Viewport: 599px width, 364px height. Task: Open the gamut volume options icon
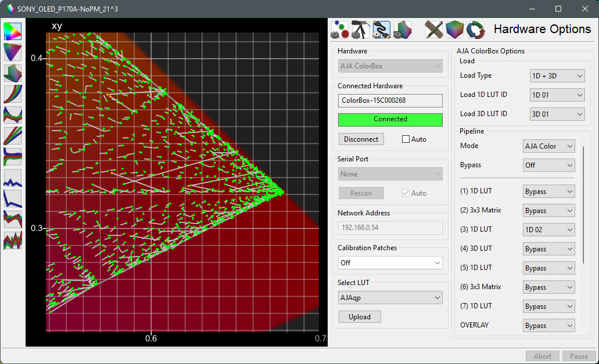coord(402,30)
